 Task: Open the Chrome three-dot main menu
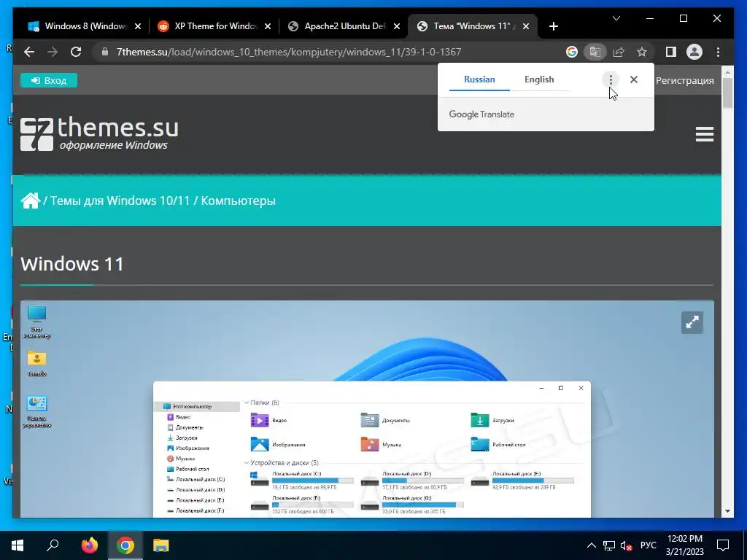click(x=718, y=52)
